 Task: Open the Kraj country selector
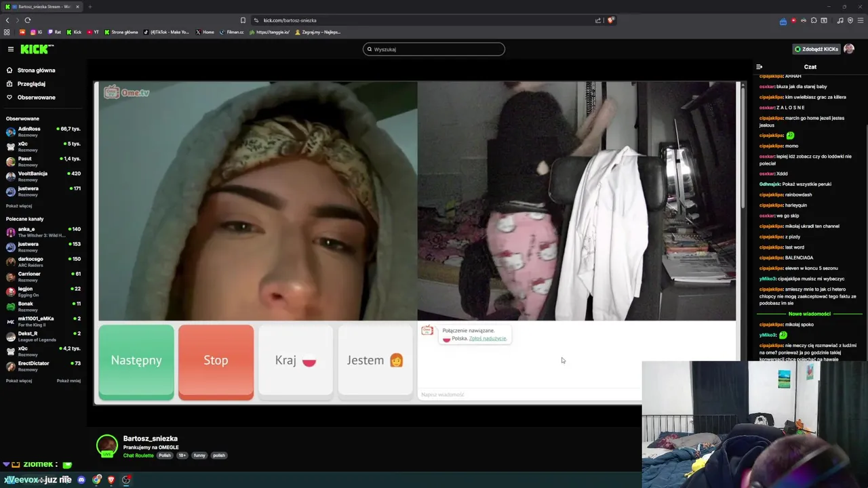coord(296,361)
